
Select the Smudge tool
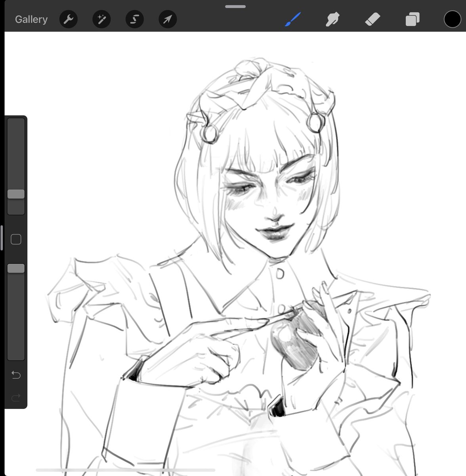[332, 19]
